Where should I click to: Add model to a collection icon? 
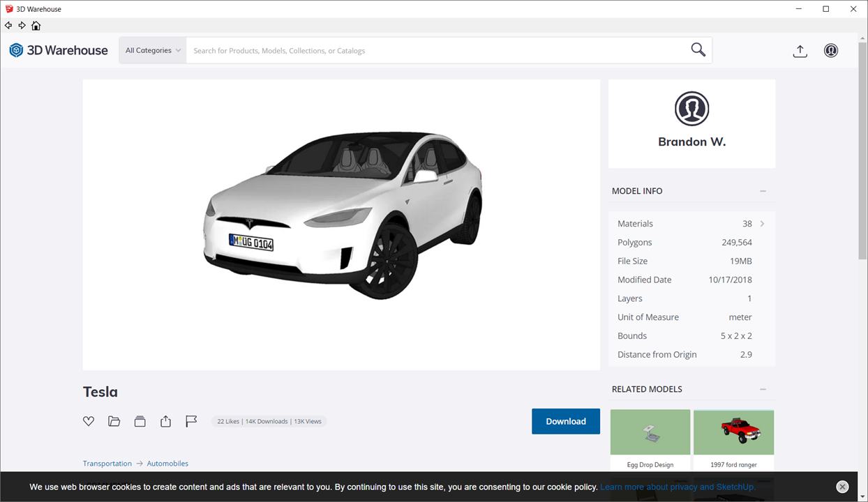(x=140, y=421)
